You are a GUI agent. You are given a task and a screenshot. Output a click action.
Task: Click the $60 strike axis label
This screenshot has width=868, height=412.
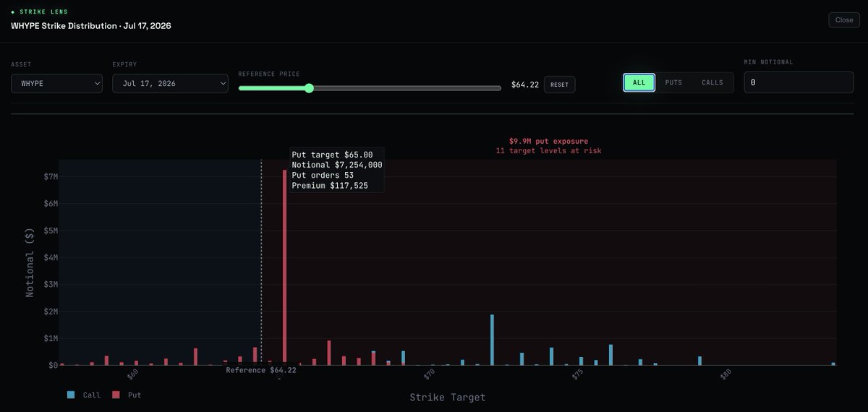pyautogui.click(x=133, y=374)
